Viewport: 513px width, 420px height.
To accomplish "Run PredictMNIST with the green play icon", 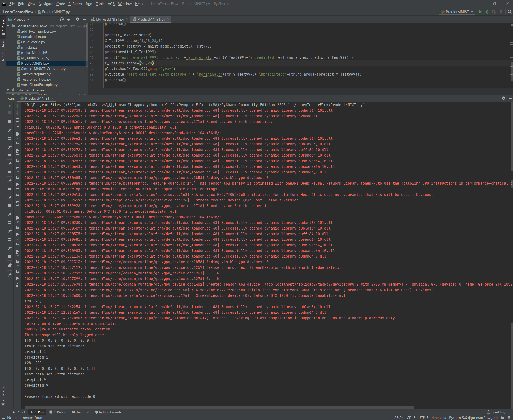I will tap(480, 12).
